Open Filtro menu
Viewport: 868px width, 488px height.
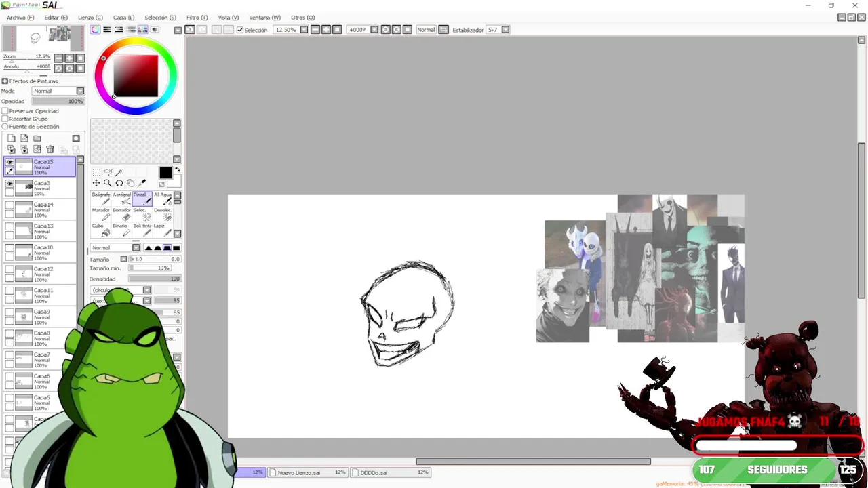click(197, 18)
